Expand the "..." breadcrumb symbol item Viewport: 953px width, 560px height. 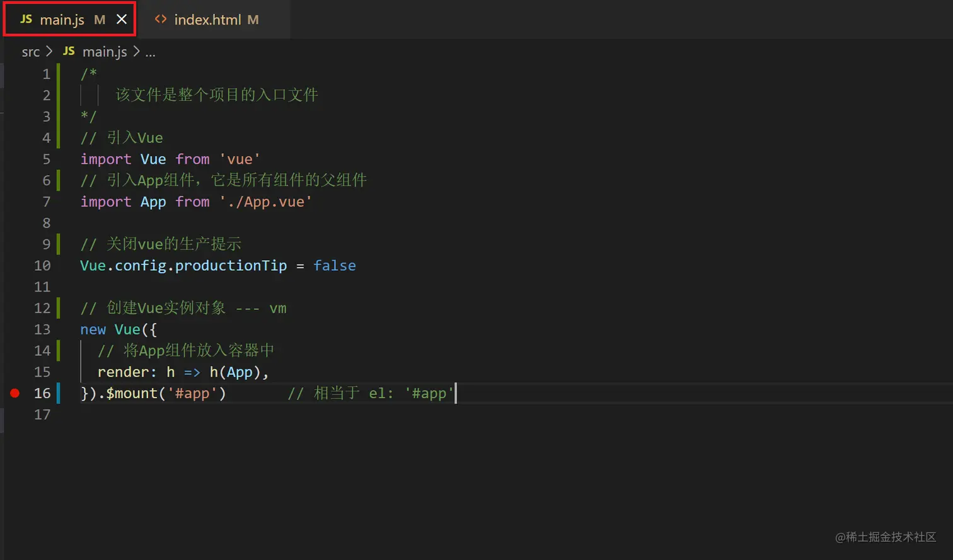click(x=151, y=51)
